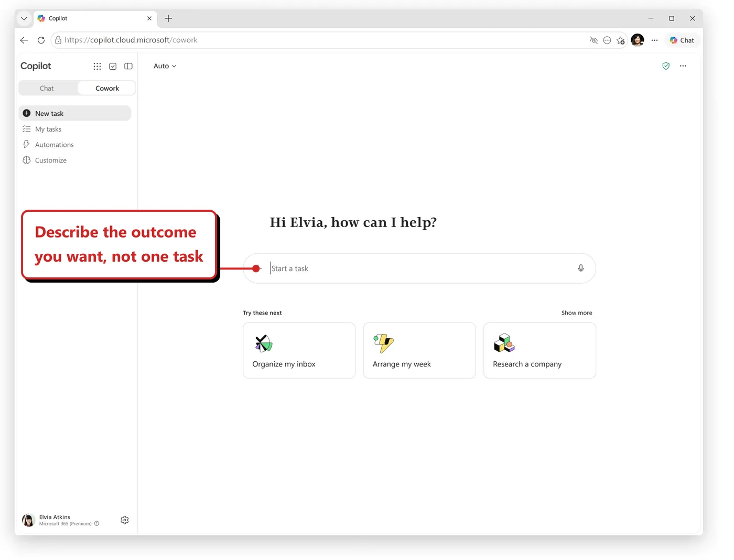Click the "Try these next" label
The image size is (734, 560).
[x=262, y=313]
